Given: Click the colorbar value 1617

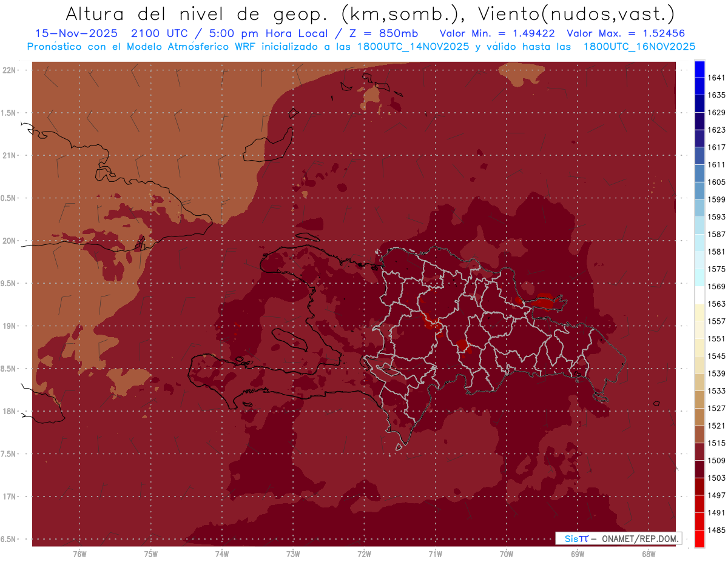Looking at the screenshot, I should (716, 147).
